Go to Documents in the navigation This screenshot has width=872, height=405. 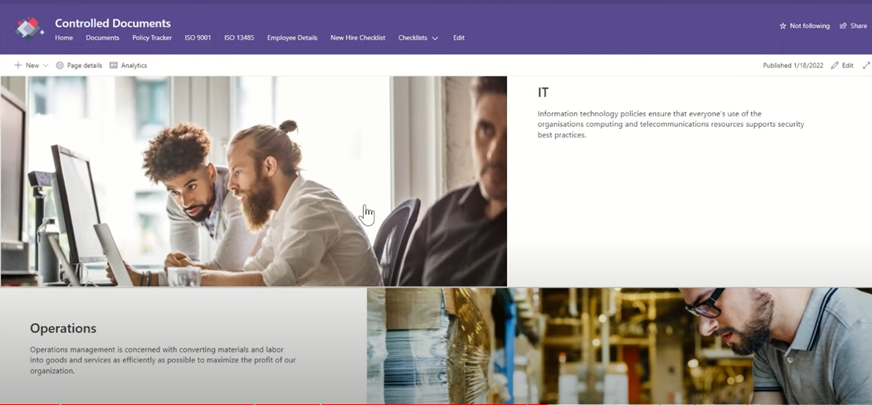point(102,38)
